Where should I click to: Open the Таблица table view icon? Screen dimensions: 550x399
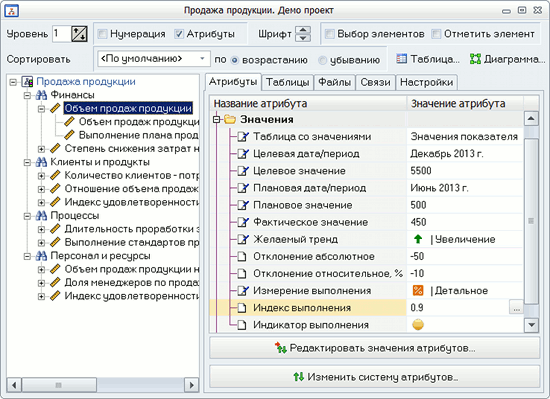[402, 59]
